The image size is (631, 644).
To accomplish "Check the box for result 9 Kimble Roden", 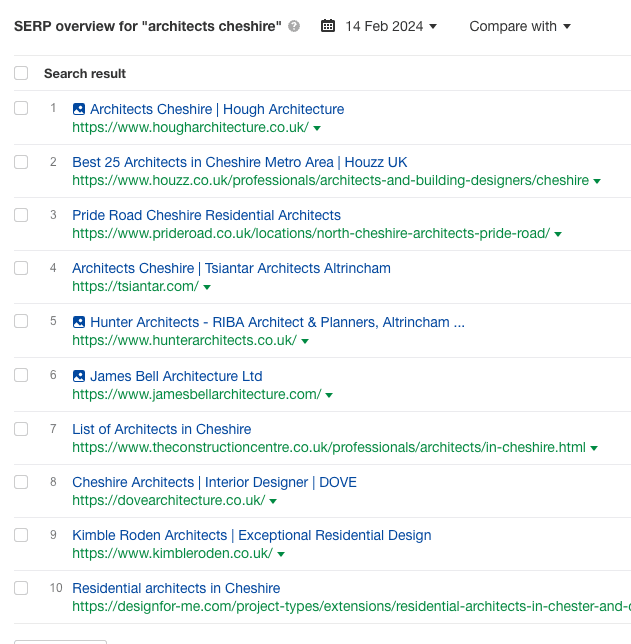I will [21, 535].
